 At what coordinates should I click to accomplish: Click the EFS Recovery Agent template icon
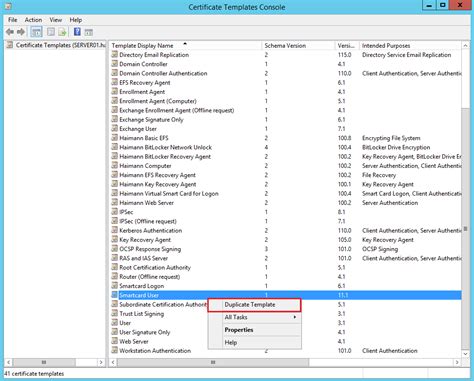point(115,82)
